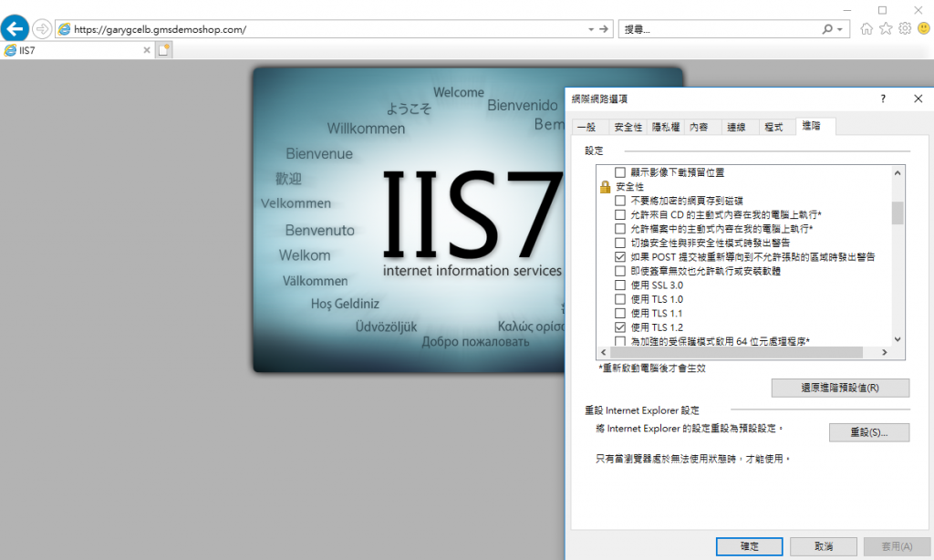This screenshot has width=934, height=560.
Task: Uncheck the 使用 TLS 1.2 checkbox
Action: pyautogui.click(x=620, y=327)
